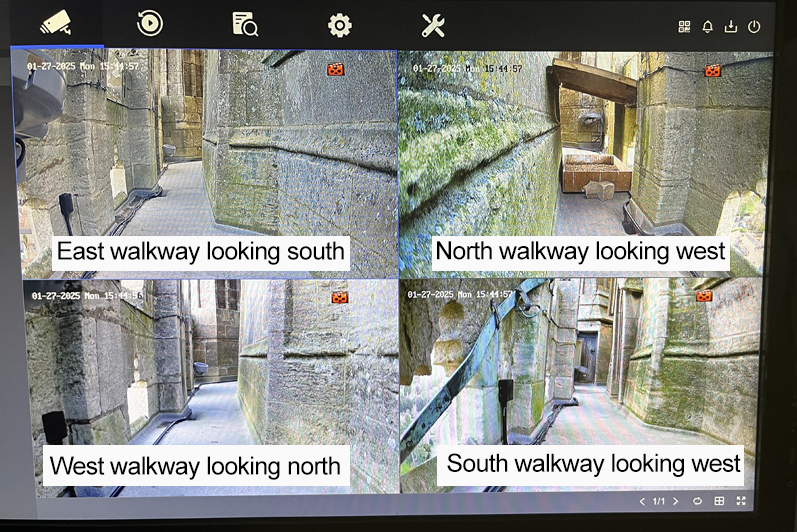Viewport: 797px width, 532px height.
Task: Open the maintenance tools icon
Action: coord(433,25)
